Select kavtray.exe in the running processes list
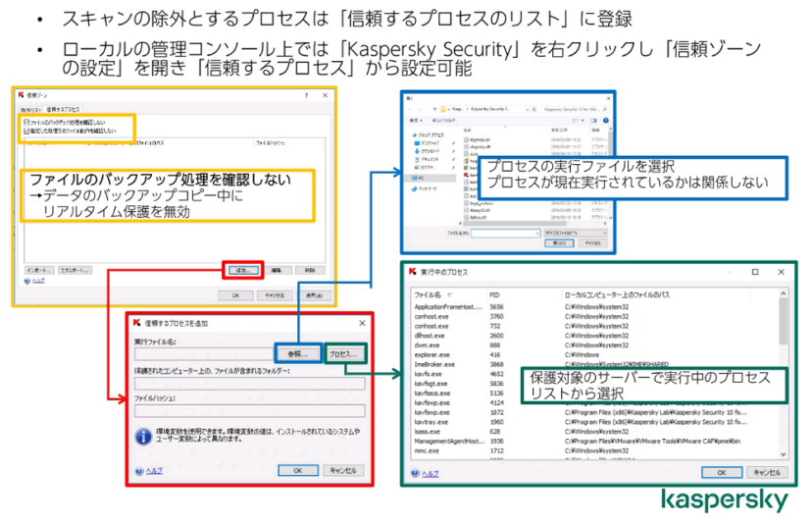 pos(431,422)
